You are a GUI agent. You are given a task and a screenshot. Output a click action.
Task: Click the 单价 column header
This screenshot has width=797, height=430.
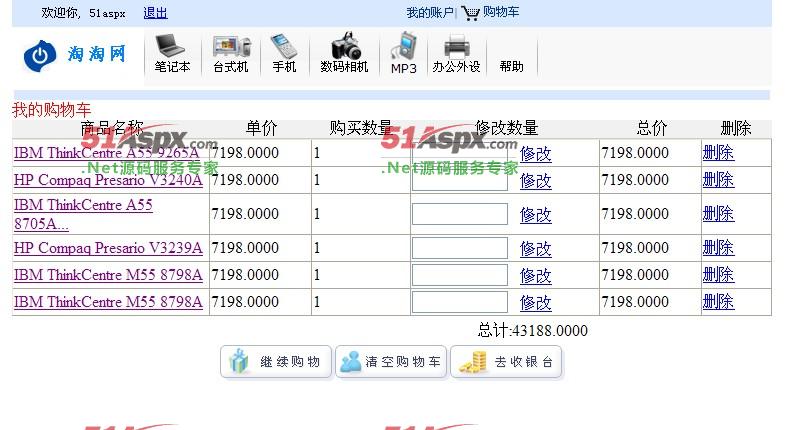click(x=261, y=128)
